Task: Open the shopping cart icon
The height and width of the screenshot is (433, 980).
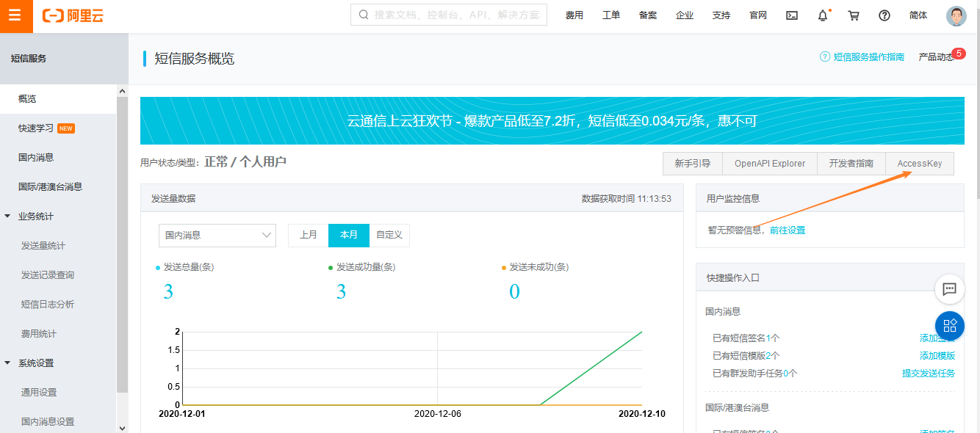Action: (x=854, y=15)
